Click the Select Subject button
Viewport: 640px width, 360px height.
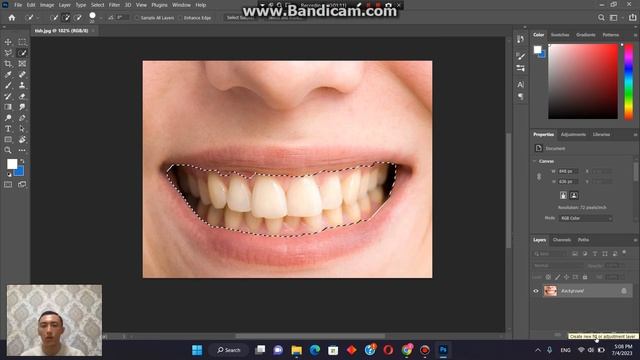(240, 18)
